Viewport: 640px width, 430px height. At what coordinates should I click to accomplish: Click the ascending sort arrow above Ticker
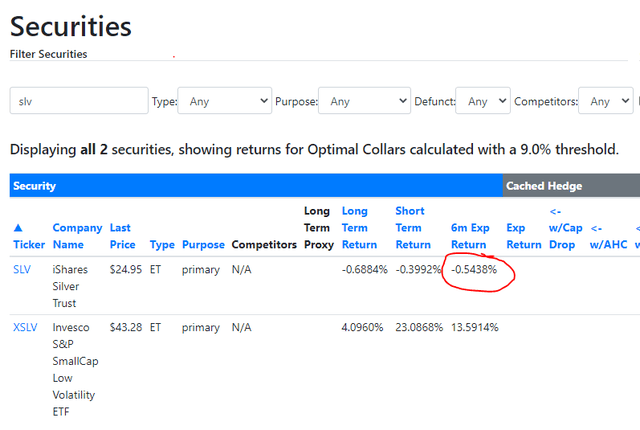pos(17,227)
